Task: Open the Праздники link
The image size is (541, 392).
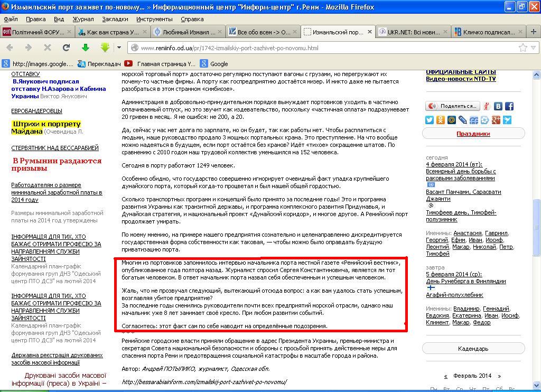Action: (x=473, y=134)
